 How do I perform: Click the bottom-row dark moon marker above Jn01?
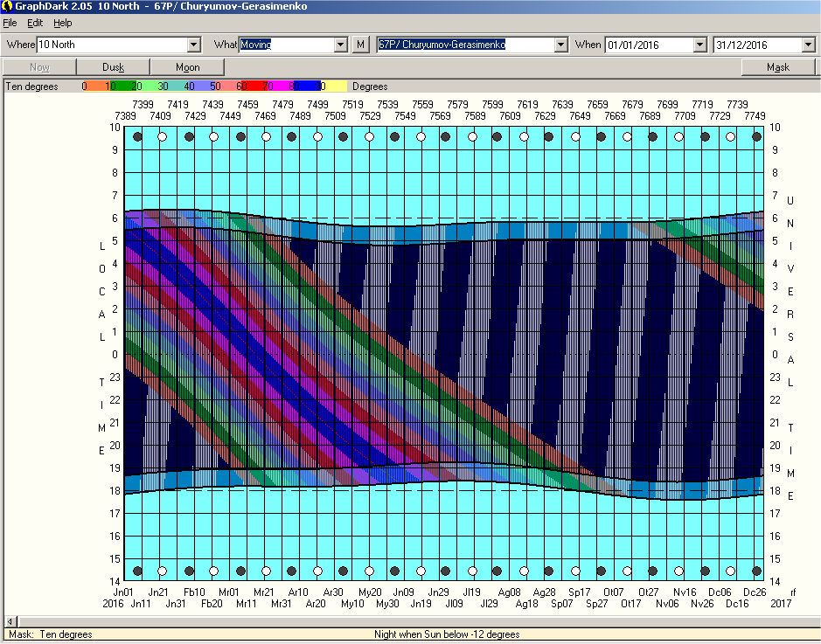pyautogui.click(x=136, y=571)
